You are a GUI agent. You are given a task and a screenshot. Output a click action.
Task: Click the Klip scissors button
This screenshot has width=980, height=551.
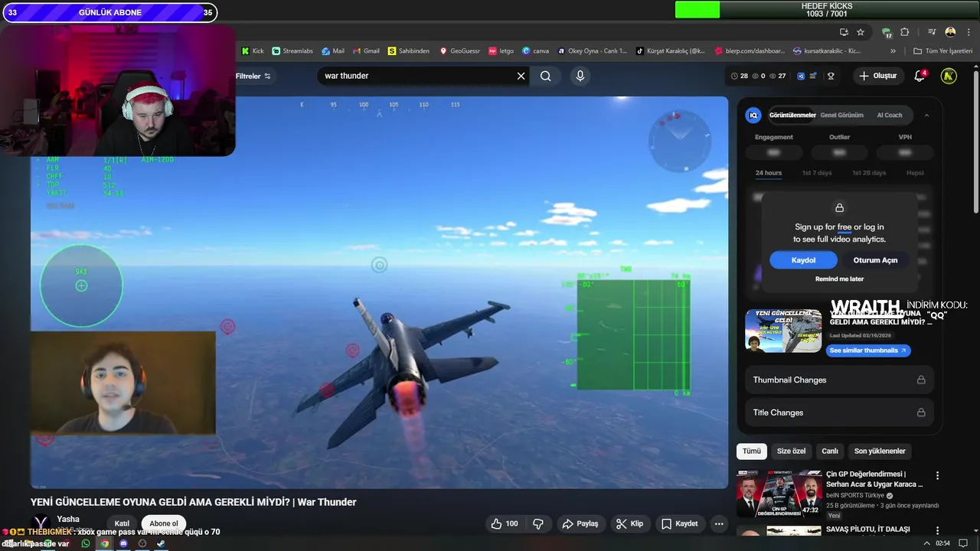click(x=629, y=523)
